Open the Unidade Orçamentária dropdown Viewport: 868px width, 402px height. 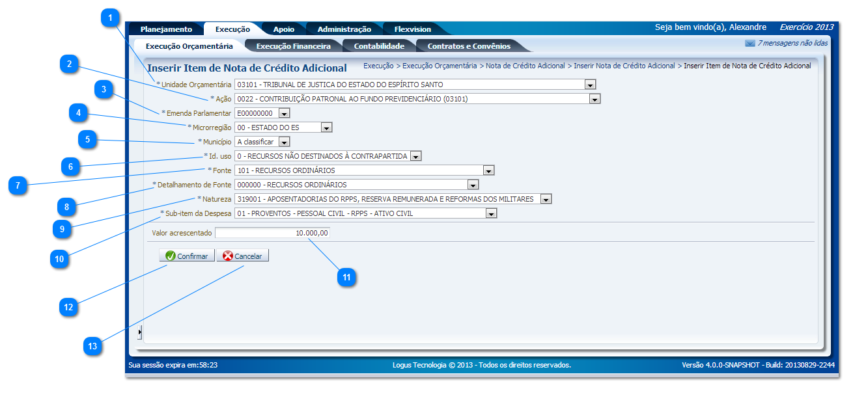(590, 85)
